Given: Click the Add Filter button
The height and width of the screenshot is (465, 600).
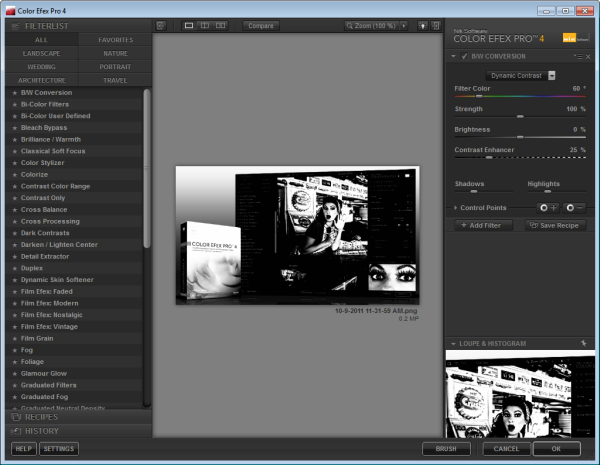Looking at the screenshot, I should 483,225.
